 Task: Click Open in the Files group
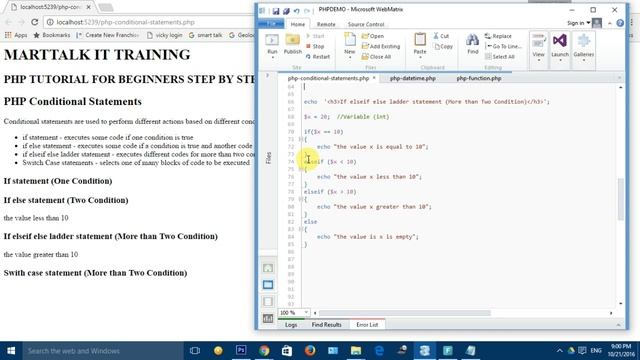tap(373, 36)
